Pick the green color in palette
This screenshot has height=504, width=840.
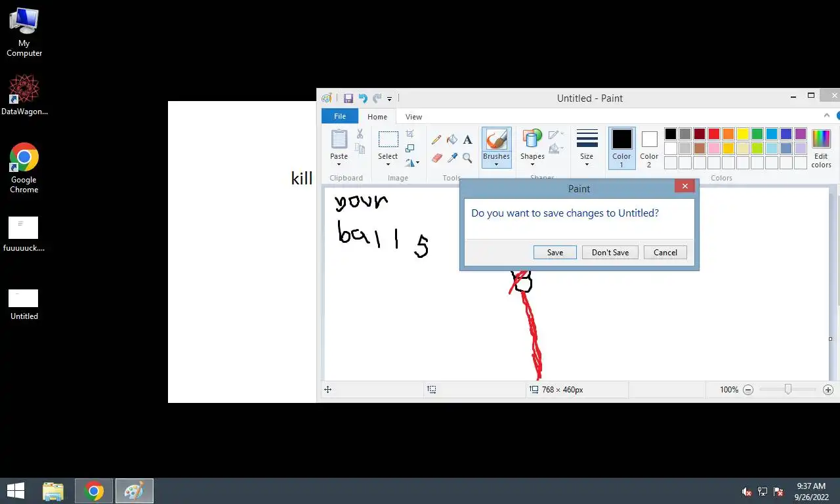[x=757, y=134]
